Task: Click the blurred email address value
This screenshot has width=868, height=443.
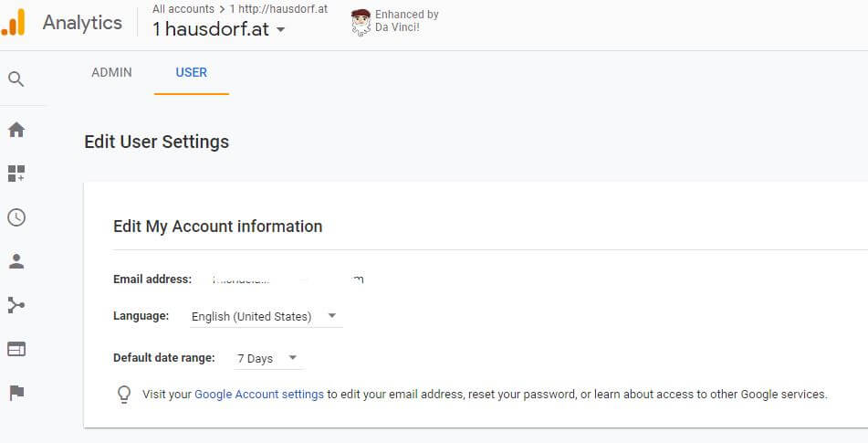Action: pos(283,279)
